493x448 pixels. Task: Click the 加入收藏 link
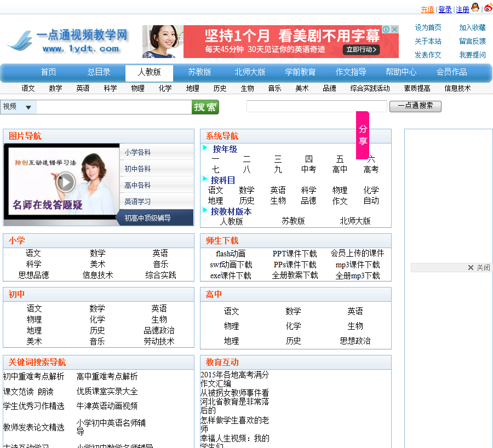(x=472, y=28)
